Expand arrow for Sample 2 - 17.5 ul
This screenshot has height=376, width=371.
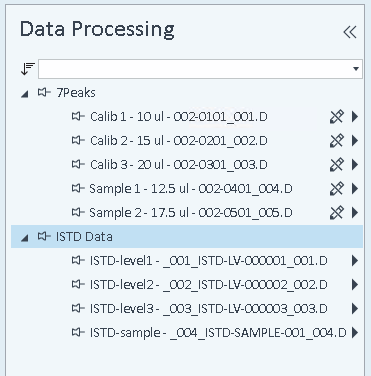(355, 213)
